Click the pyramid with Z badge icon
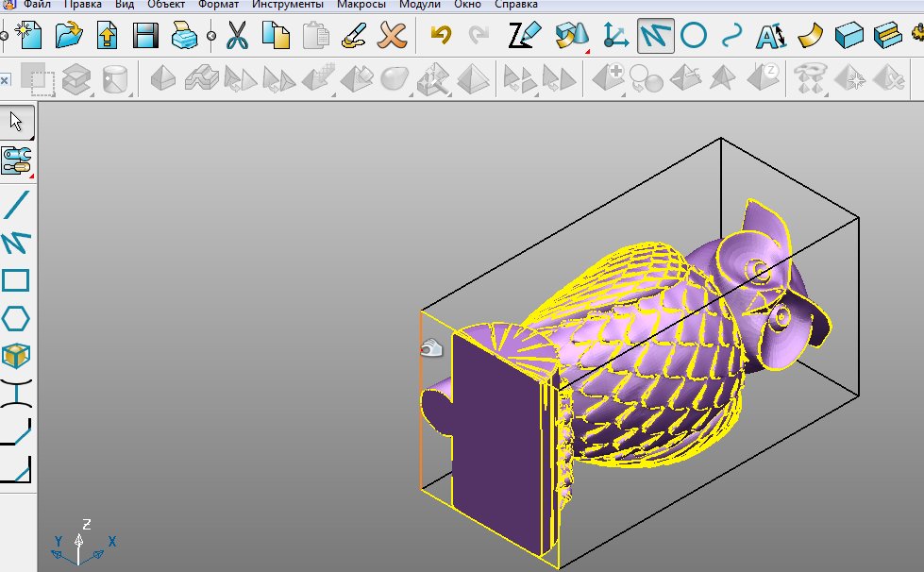Screen dimensions: 924x572 (x=764, y=78)
